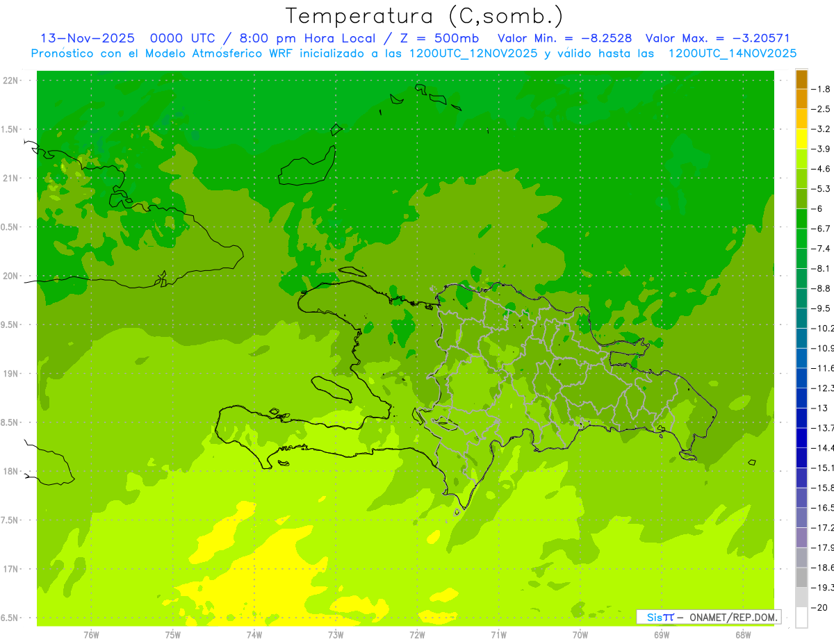Image resolution: width=834 pixels, height=644 pixels.
Task: Click the dark orange swatch above -1.8
Action: pos(801,79)
